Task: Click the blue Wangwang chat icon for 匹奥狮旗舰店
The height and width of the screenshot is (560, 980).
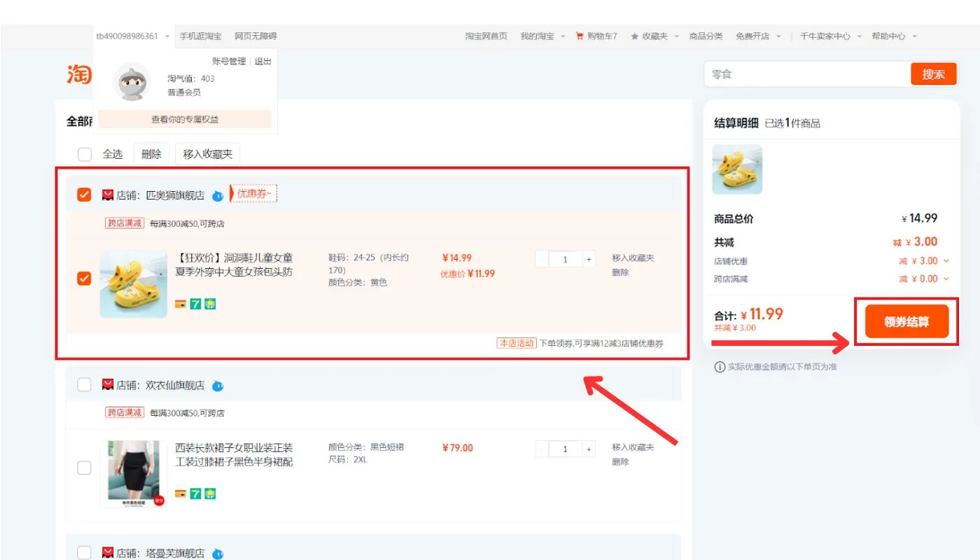Action: pos(218,195)
